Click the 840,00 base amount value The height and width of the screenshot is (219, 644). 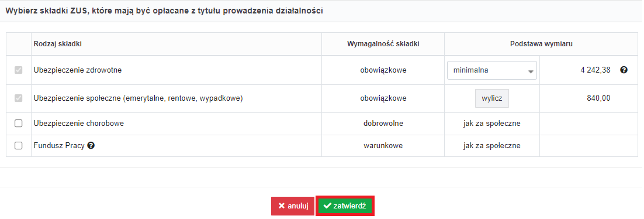(x=599, y=98)
